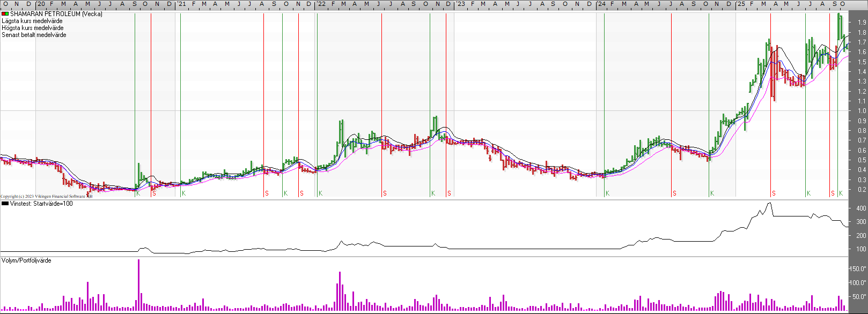Select the '23 year marker on timeline

(461, 4)
